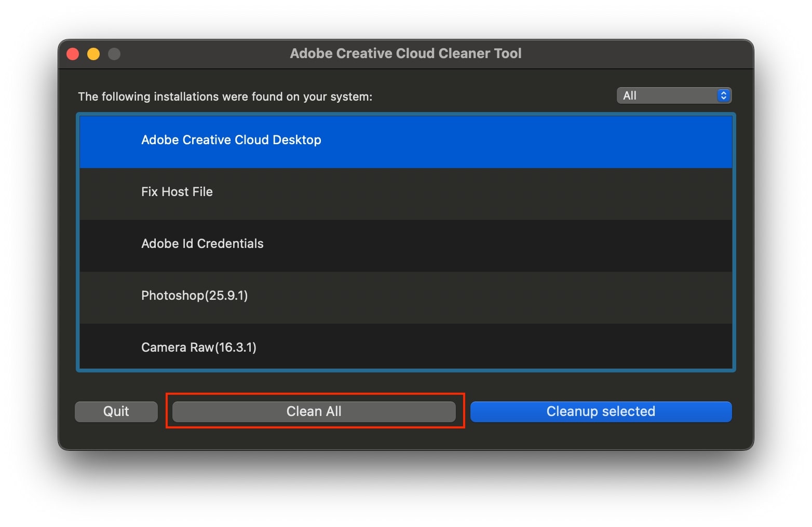This screenshot has height=527, width=812.
Task: Toggle selection of Camera Raw(16.3.1)
Action: 363,348
